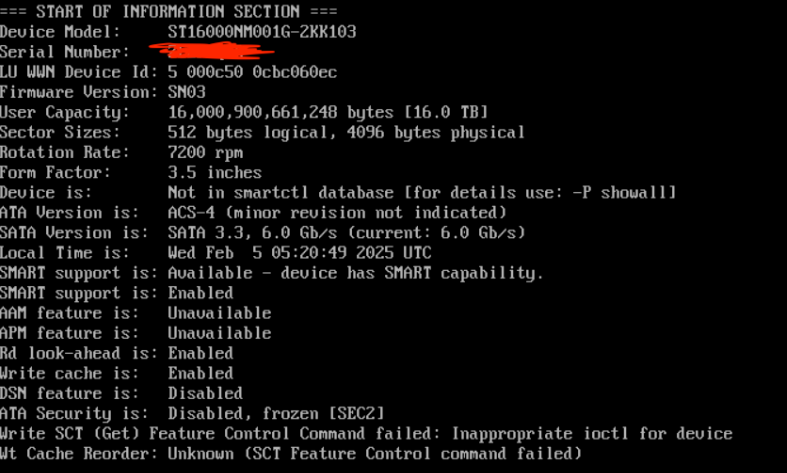
Task: Click the AAM feature Unavailable value
Action: 219,313
